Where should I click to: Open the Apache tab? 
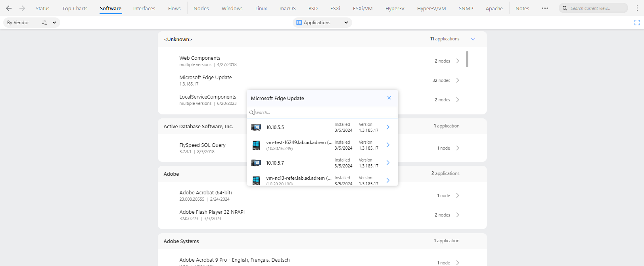pyautogui.click(x=494, y=8)
